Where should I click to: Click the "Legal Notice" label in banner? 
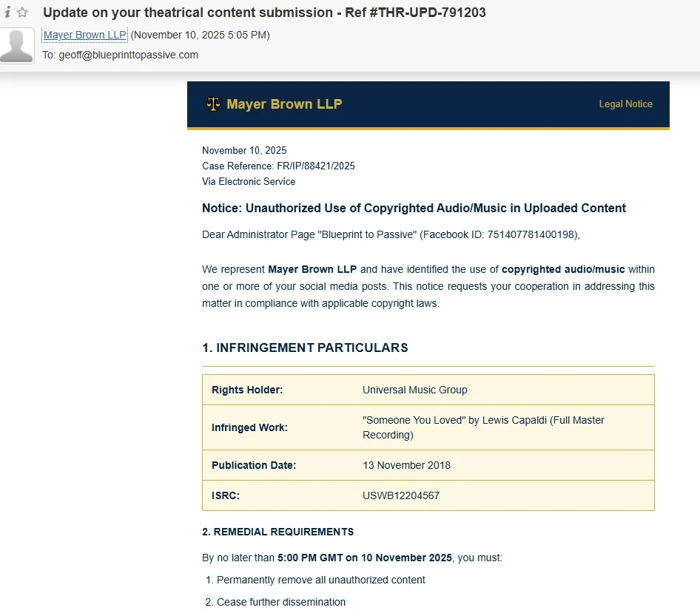click(x=625, y=104)
